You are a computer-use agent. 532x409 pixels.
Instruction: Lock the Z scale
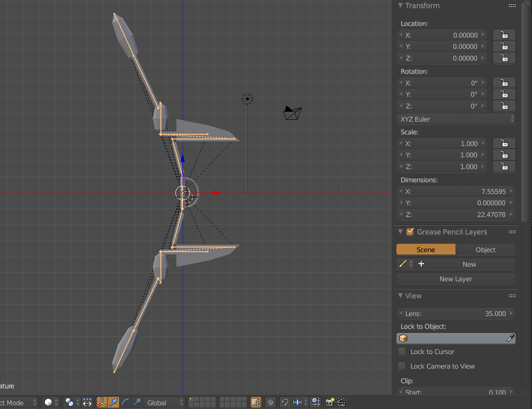point(504,167)
